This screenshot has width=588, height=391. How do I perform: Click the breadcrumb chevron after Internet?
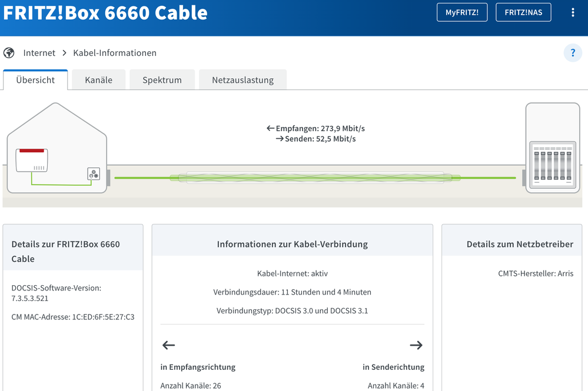[x=65, y=53]
